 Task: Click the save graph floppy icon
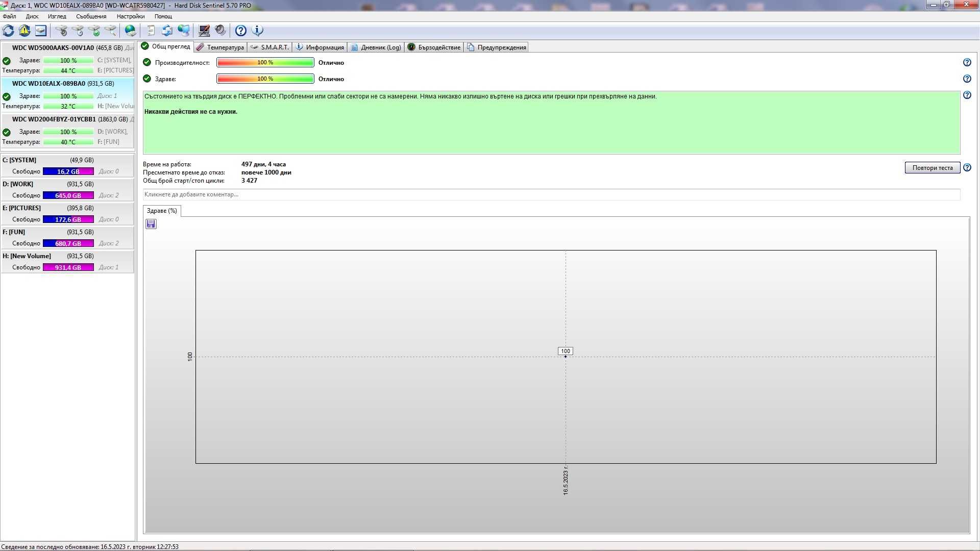[x=151, y=224]
